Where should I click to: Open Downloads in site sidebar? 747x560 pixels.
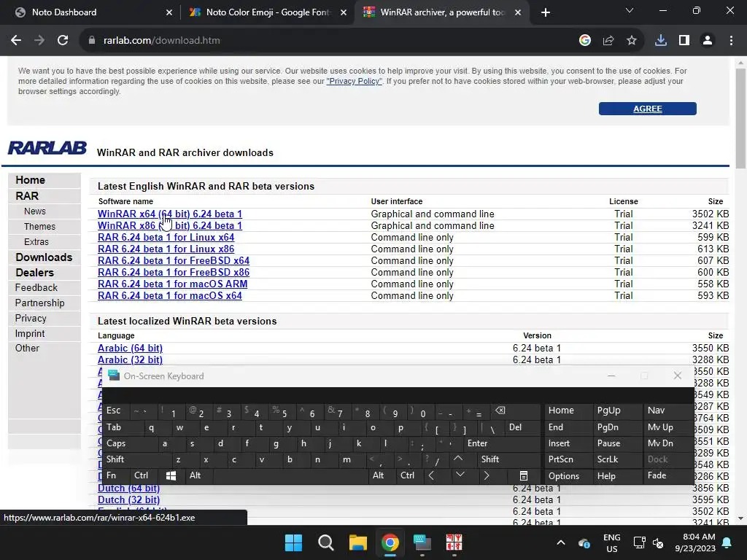pos(44,257)
